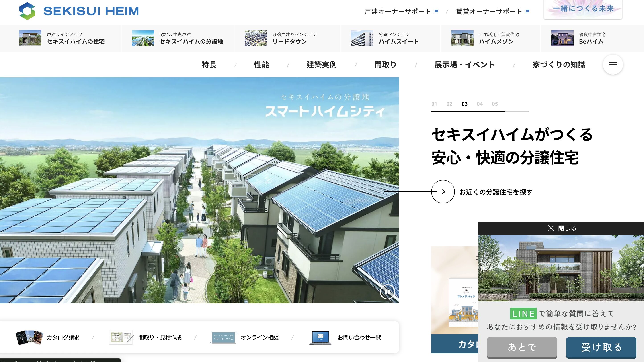Click the SEKISUI HEIM wordmark

point(91,11)
